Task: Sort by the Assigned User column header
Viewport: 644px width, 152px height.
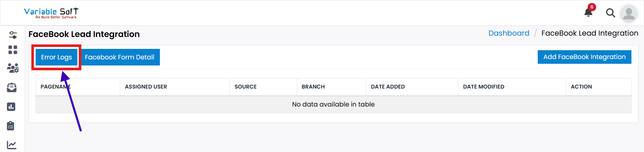Action: coord(146,87)
